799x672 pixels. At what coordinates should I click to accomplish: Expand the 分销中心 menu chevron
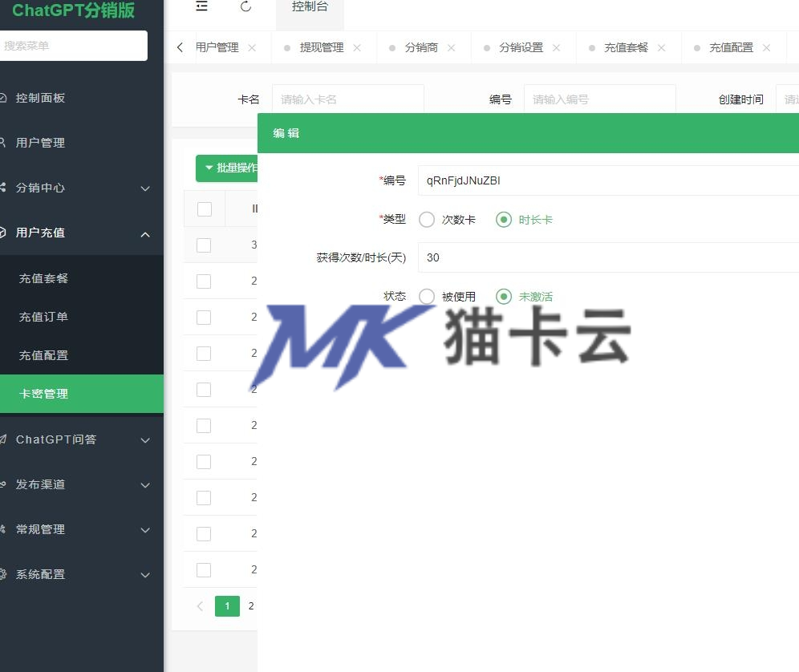[x=145, y=188]
